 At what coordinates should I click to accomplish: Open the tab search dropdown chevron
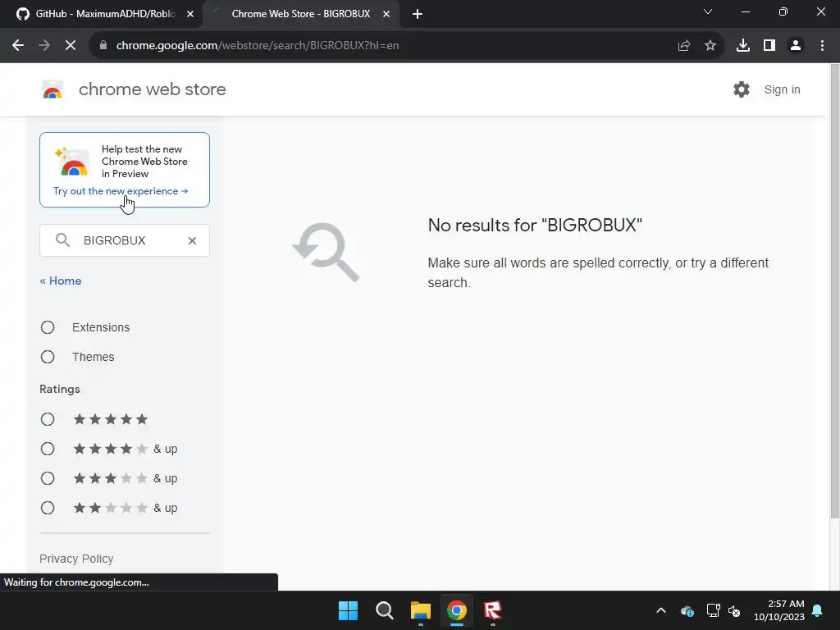(708, 11)
